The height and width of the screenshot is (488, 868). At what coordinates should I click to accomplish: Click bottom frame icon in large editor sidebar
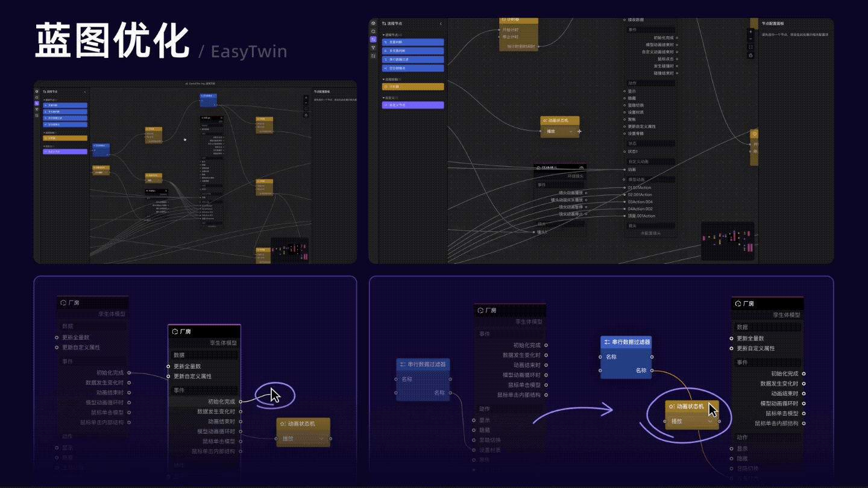(373, 55)
